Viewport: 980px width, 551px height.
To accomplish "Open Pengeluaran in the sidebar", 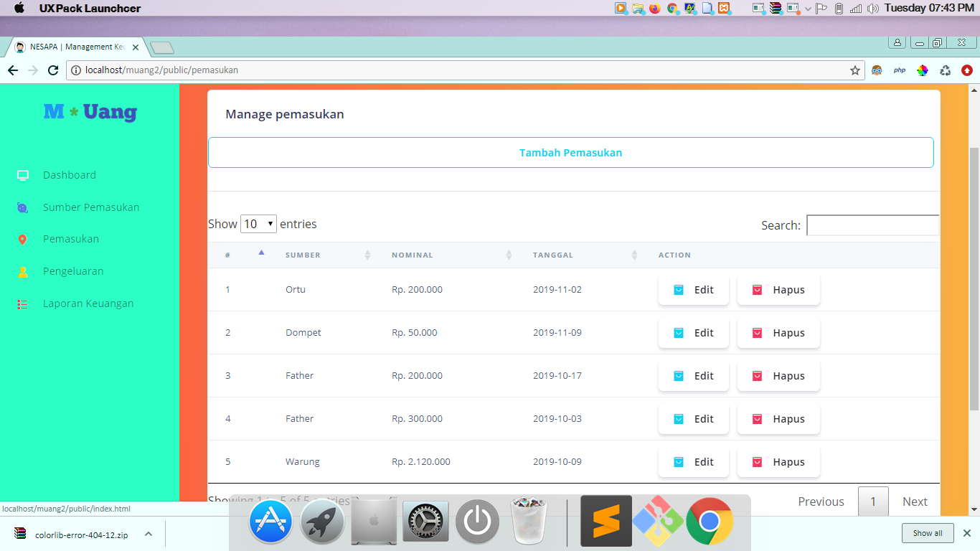I will coord(73,271).
